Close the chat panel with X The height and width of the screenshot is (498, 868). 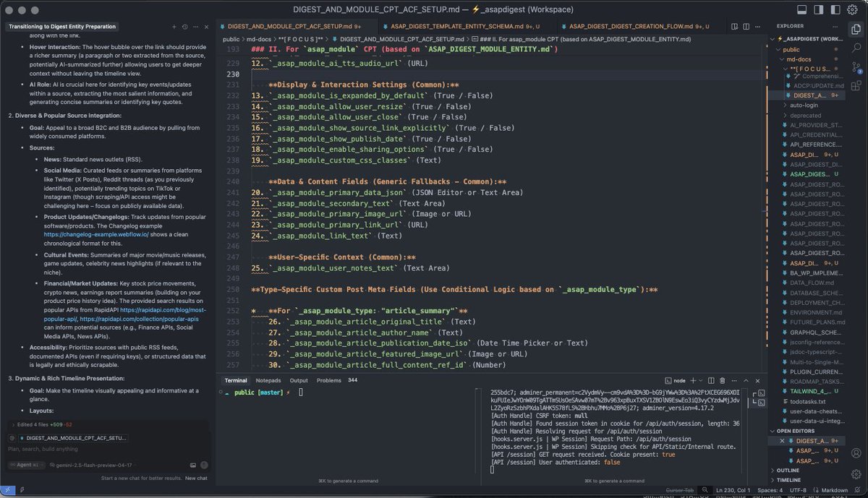[x=206, y=27]
